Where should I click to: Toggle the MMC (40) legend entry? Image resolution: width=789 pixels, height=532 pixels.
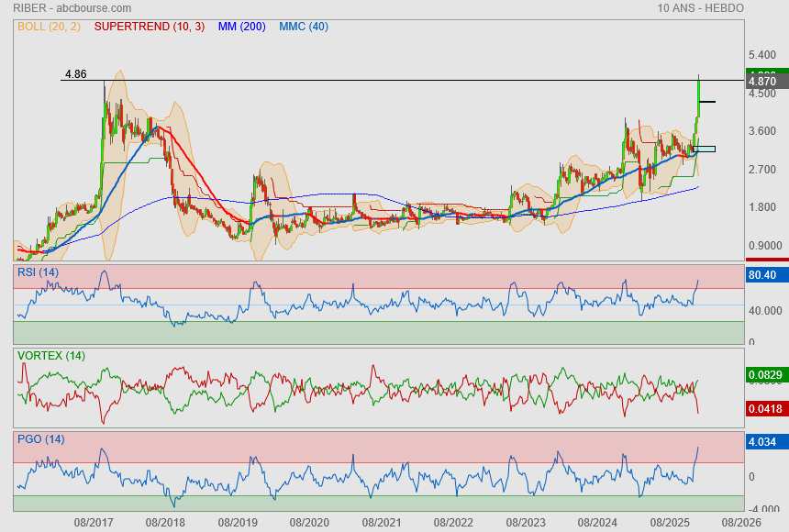tap(304, 27)
